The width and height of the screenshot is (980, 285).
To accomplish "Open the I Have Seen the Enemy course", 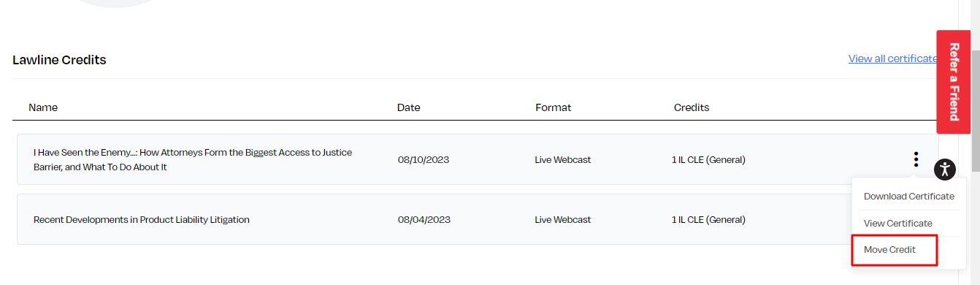I will 193,160.
